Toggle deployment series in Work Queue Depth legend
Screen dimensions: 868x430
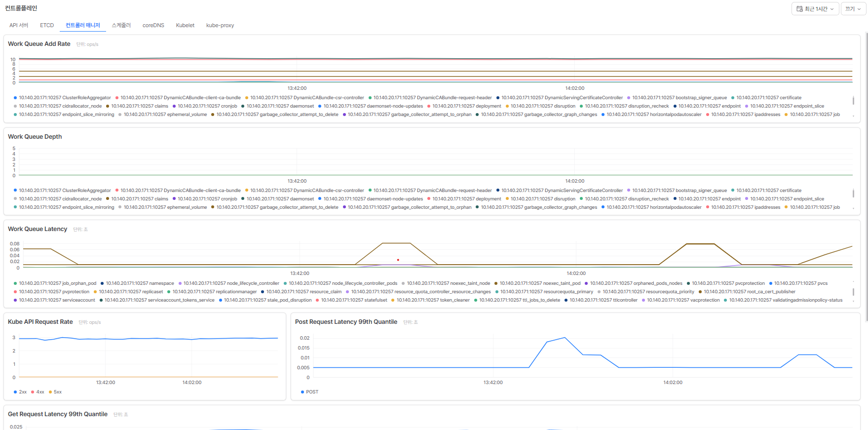pyautogui.click(x=464, y=199)
